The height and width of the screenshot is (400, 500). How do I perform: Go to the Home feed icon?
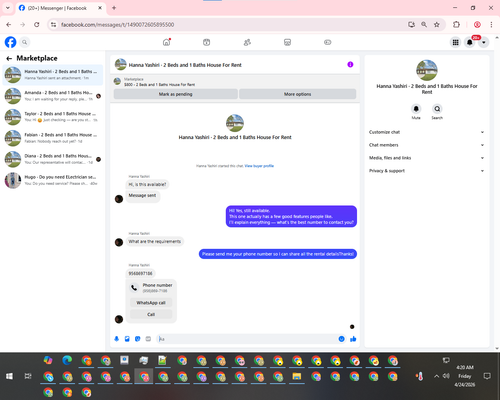pos(166,42)
